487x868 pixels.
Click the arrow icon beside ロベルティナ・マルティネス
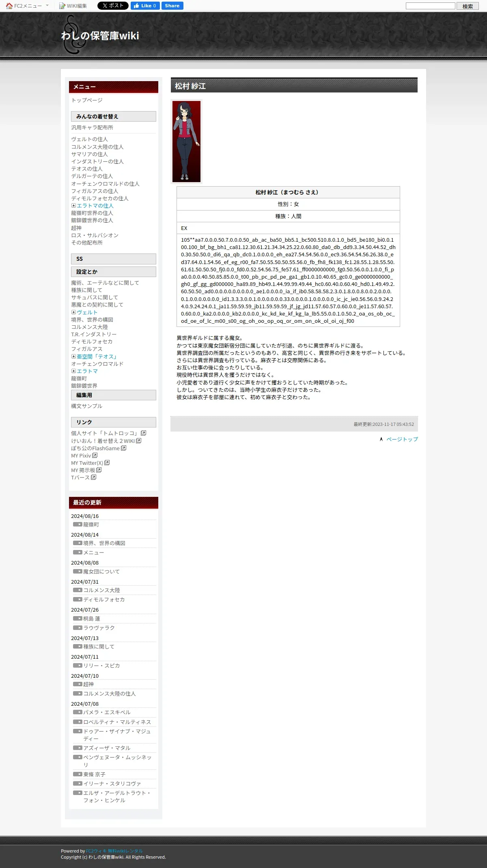[x=78, y=722]
